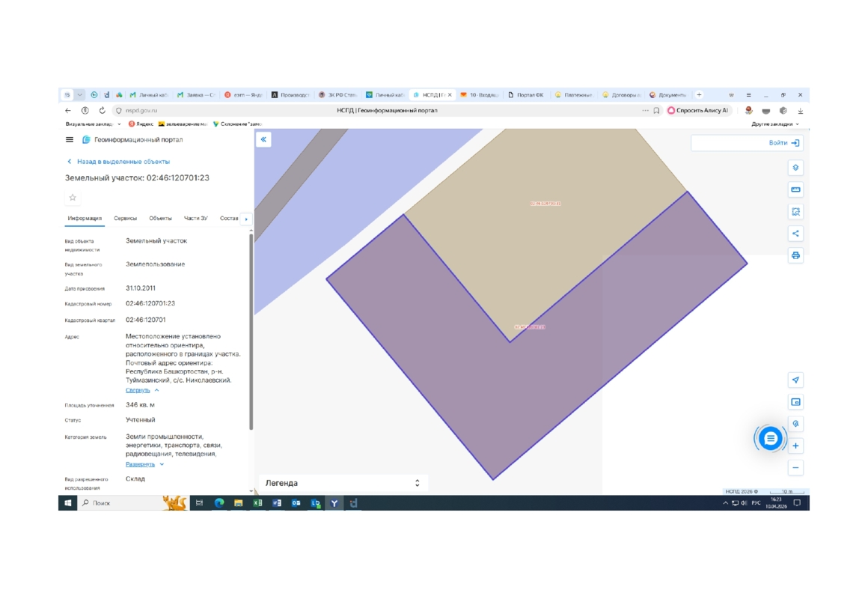Screen dimensions: 868x614
Task: Switch to the Сервисы tab
Action: [x=125, y=219]
